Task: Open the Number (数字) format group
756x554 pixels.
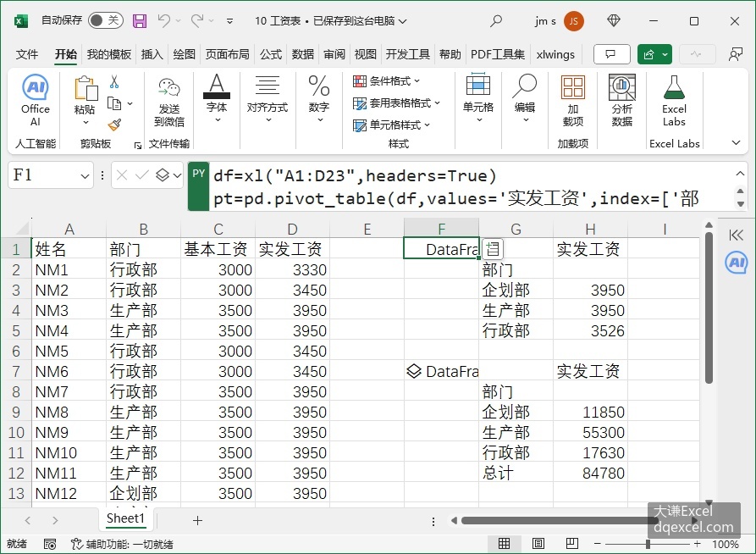Action: [x=319, y=98]
